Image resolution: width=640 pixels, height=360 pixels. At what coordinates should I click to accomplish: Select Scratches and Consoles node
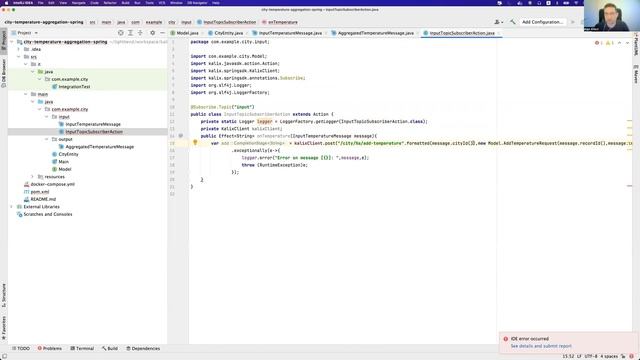[48, 214]
